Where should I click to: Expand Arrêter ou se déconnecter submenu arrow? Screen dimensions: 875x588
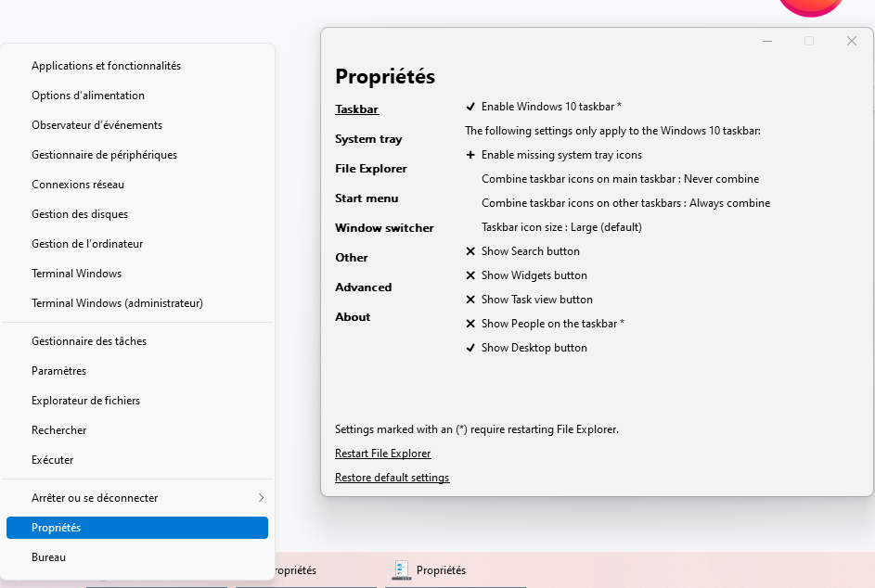[x=261, y=498]
